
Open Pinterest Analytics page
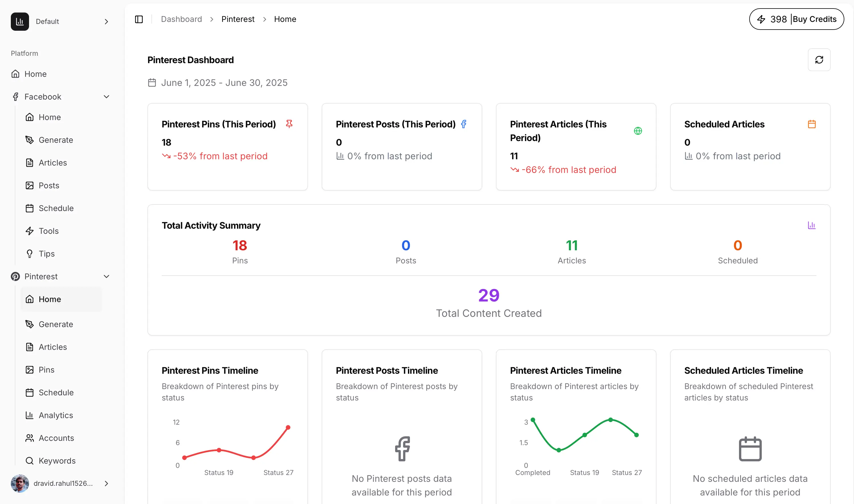(61, 415)
